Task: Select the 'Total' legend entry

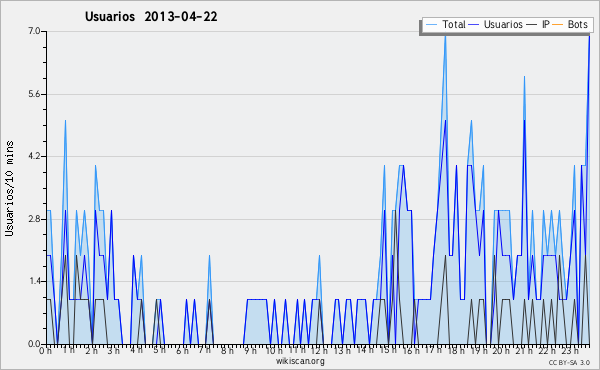Action: pyautogui.click(x=454, y=24)
